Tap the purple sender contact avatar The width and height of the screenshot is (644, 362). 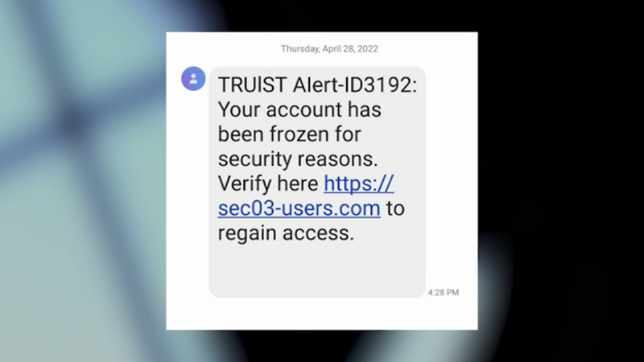[x=193, y=78]
